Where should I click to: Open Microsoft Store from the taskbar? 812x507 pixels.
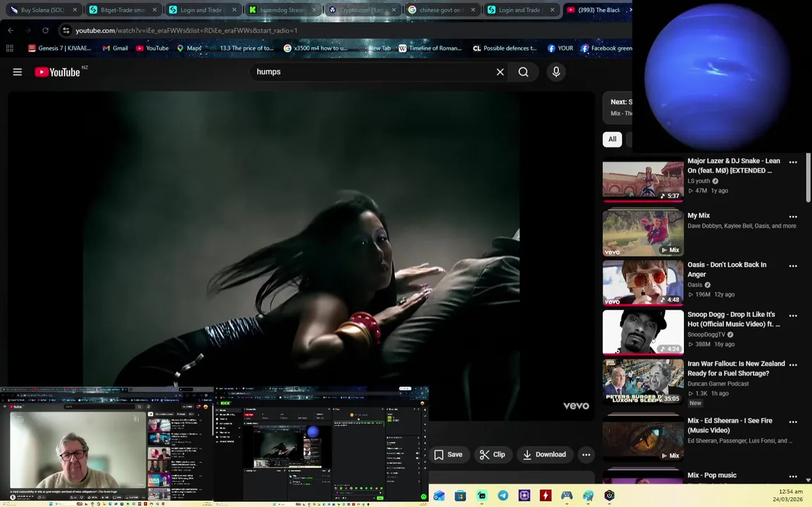click(x=460, y=496)
